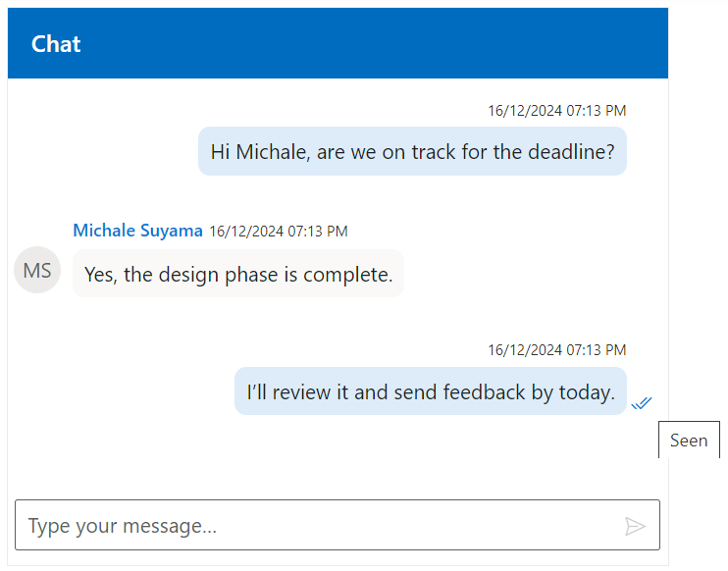Click the double-check seen status icon
Viewport: 728px width, 571px height.
tap(642, 402)
